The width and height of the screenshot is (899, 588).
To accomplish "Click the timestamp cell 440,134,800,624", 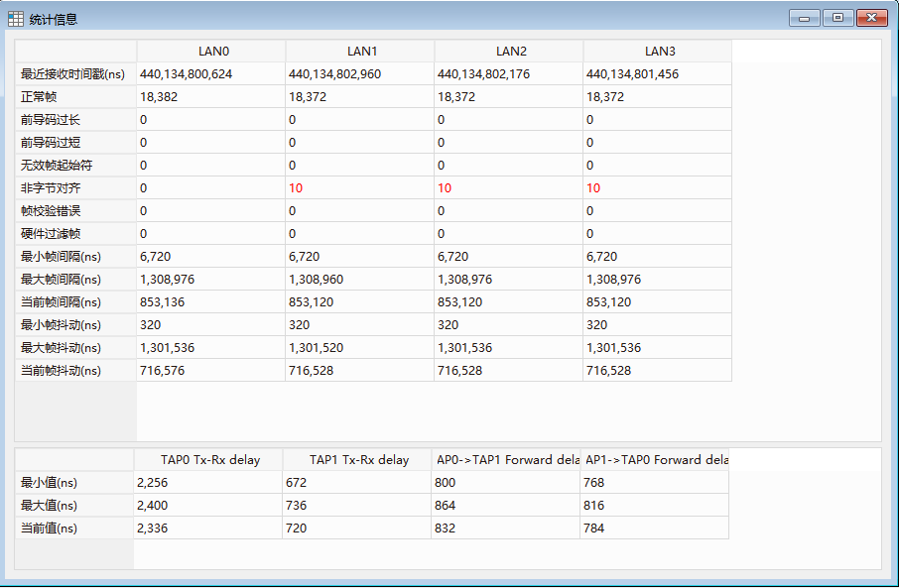I will pyautogui.click(x=211, y=74).
